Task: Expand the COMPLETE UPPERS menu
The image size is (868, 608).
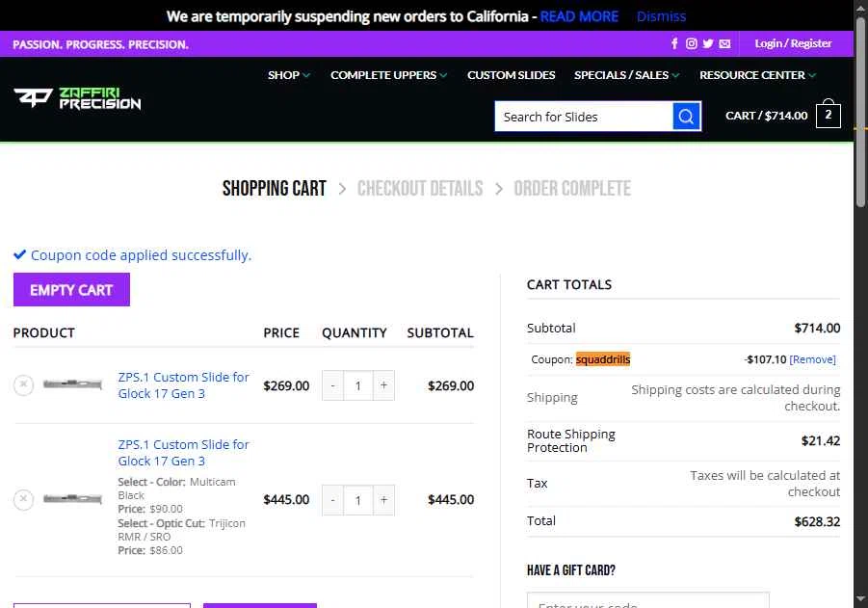Action: pyautogui.click(x=389, y=75)
